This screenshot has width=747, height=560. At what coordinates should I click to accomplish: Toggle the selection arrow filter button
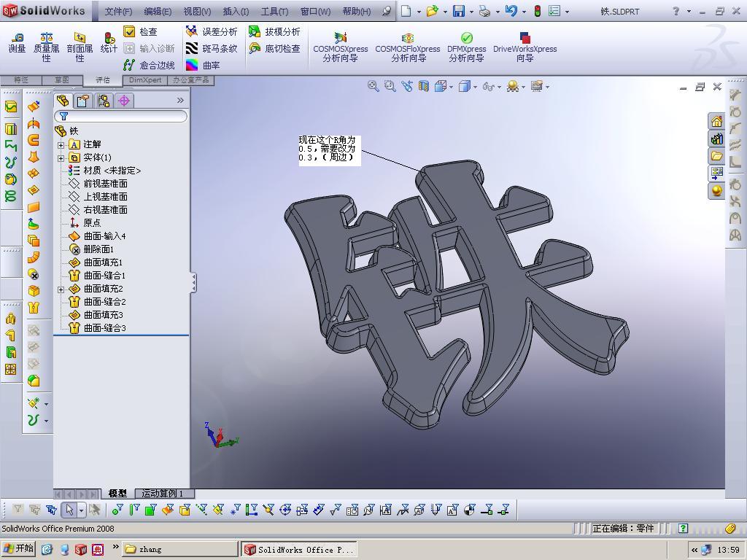point(69,510)
